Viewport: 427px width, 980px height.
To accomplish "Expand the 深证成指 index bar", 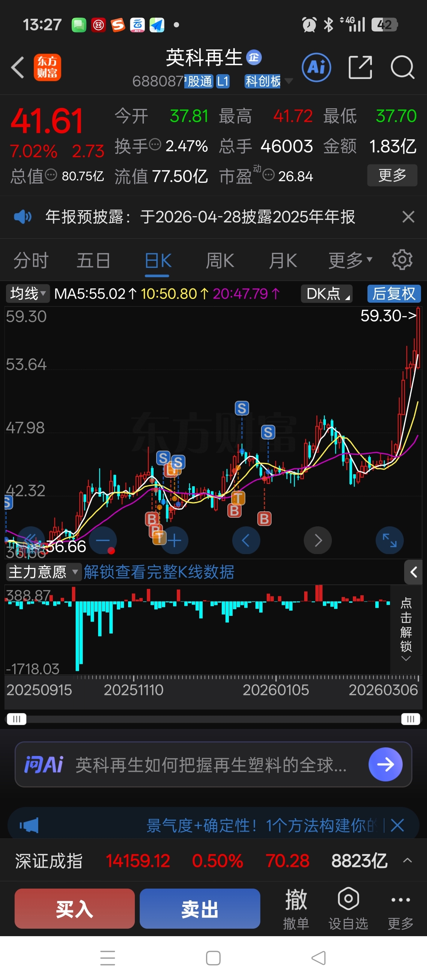I will [x=407, y=860].
